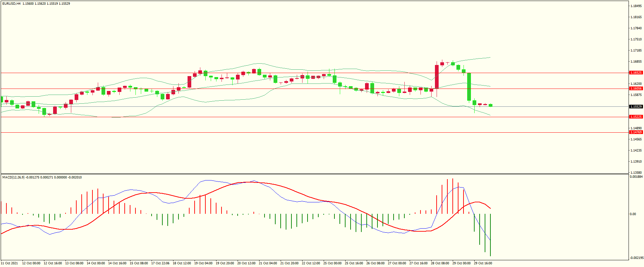Click the 11 Oct 2021 time label
The image size is (644, 267).
(9, 263)
